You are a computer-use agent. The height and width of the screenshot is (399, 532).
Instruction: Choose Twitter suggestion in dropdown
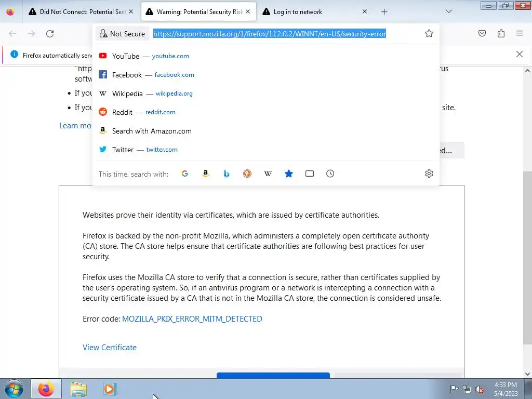(265, 150)
